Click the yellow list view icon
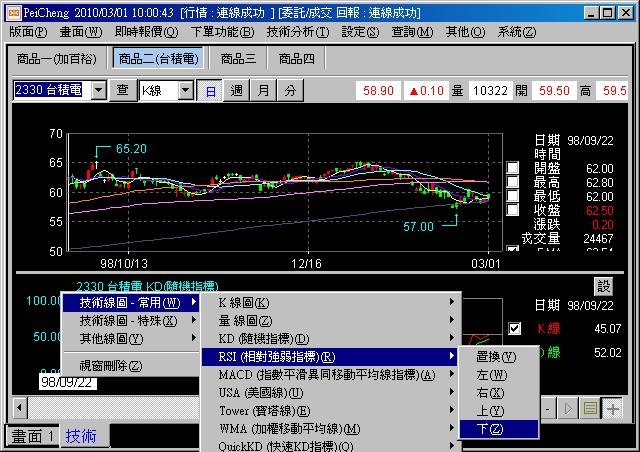Image resolution: width=640 pixels, height=452 pixels. click(x=591, y=409)
